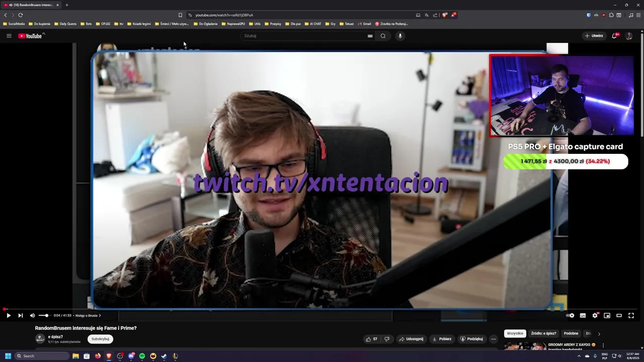Dislike the video
The image size is (644, 362).
pyautogui.click(x=386, y=339)
